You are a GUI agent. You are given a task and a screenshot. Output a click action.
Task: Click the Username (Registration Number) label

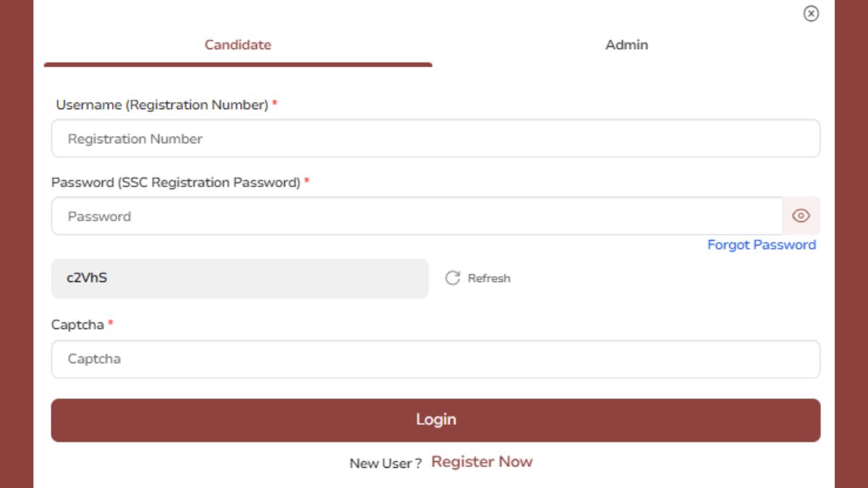click(162, 105)
